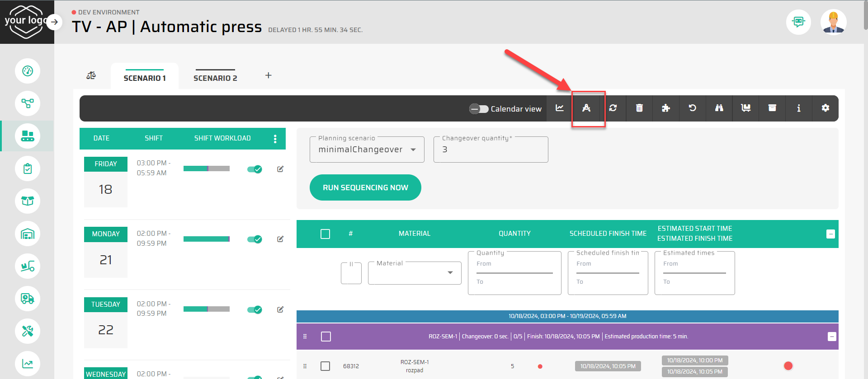The image size is (868, 379).
Task: Open the settings gear in toolbar
Action: 825,108
